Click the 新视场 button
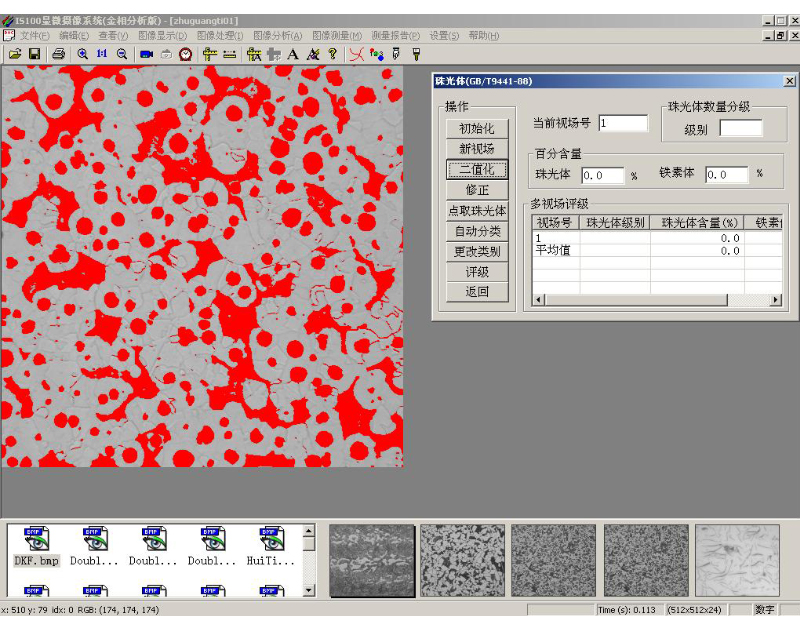The image size is (800, 630). [477, 149]
